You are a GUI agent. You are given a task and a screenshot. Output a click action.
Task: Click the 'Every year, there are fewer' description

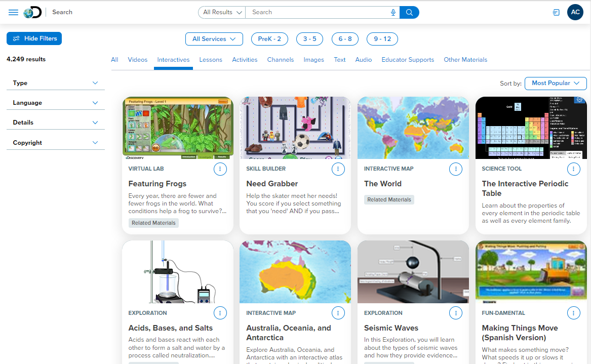pos(178,204)
